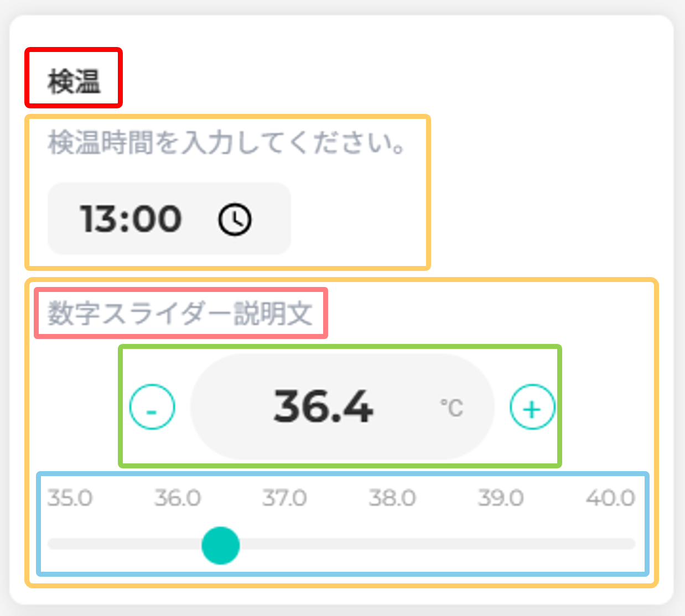Click the 38.0 scale label
Image resolution: width=685 pixels, height=616 pixels.
point(392,498)
